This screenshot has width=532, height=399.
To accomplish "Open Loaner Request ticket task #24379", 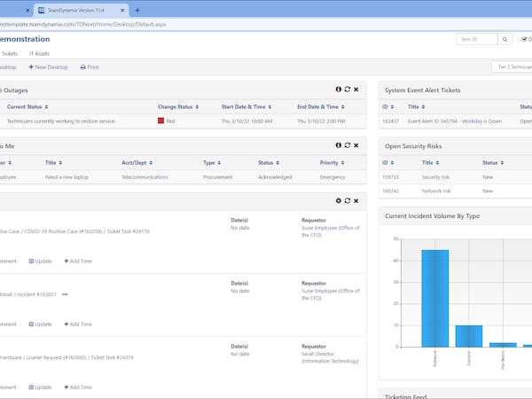I will (66, 357).
